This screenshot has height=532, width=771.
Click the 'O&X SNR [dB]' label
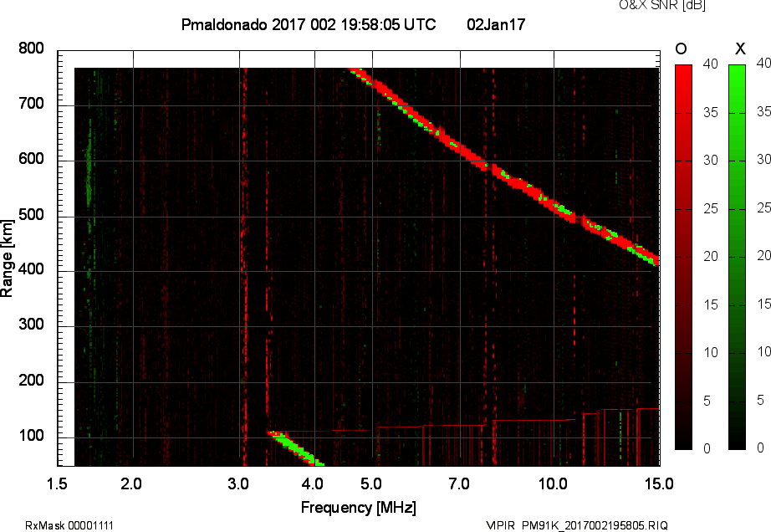(x=661, y=5)
